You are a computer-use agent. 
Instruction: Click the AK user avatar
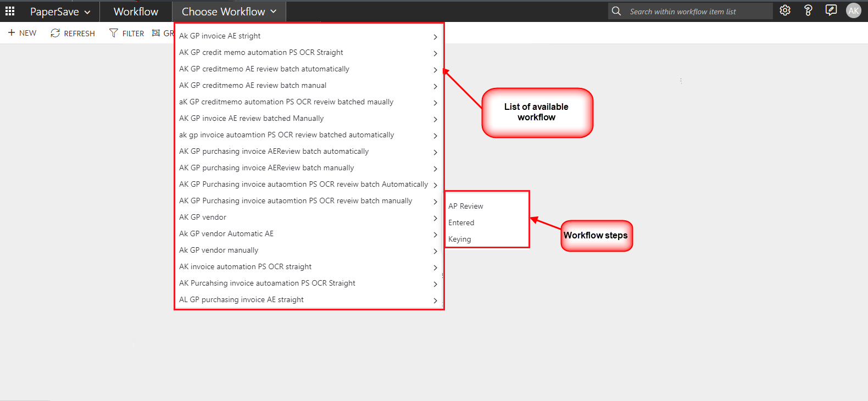click(x=854, y=10)
